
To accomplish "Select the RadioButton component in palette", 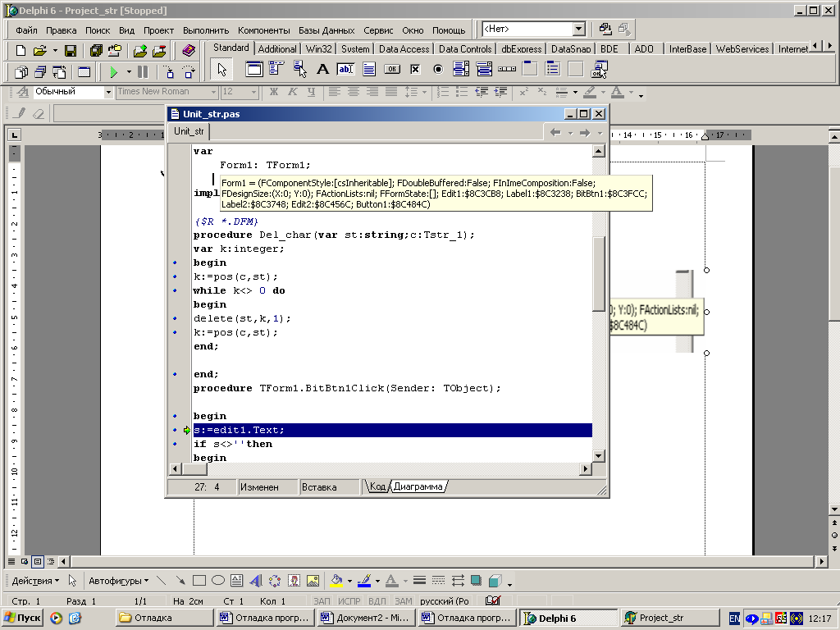I will (438, 69).
